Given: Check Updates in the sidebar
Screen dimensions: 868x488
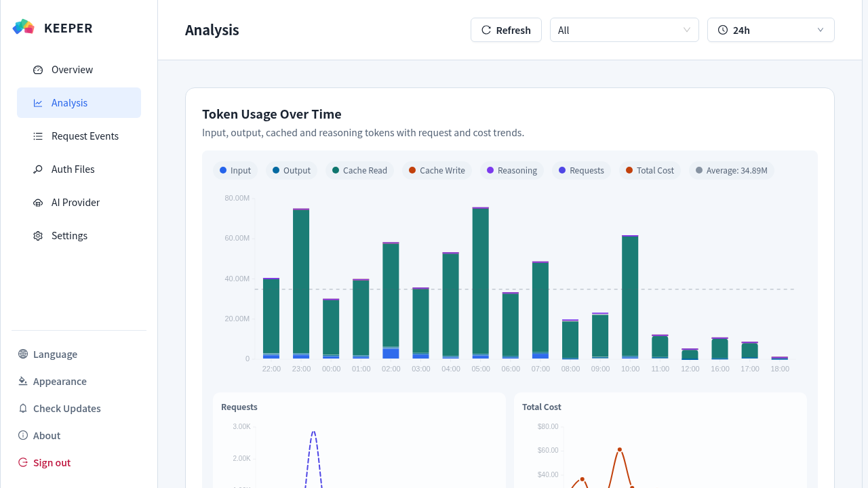Looking at the screenshot, I should pos(79,408).
